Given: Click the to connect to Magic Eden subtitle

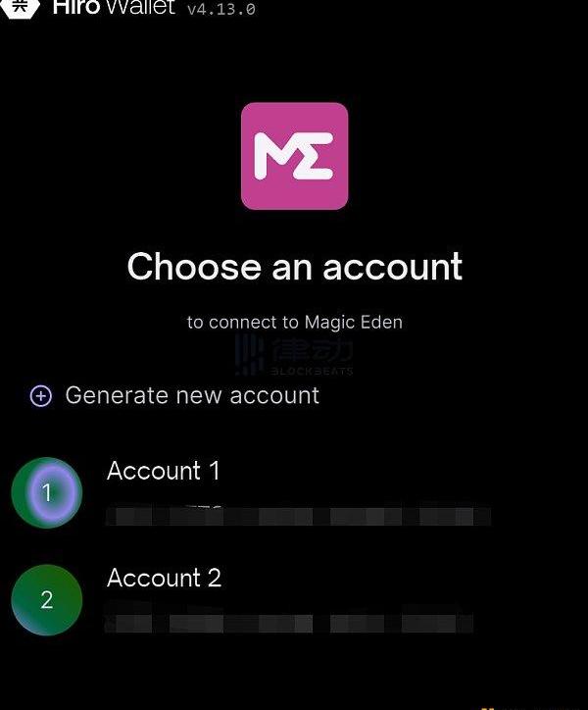Looking at the screenshot, I should 295,322.
